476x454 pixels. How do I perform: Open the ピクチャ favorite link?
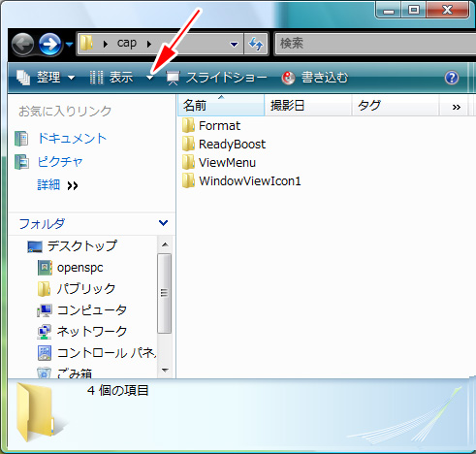click(x=60, y=162)
